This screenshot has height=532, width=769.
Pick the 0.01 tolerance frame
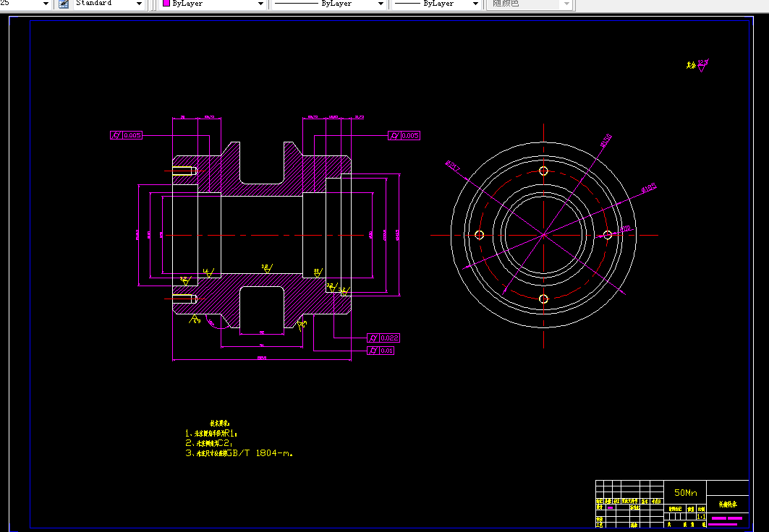click(381, 351)
